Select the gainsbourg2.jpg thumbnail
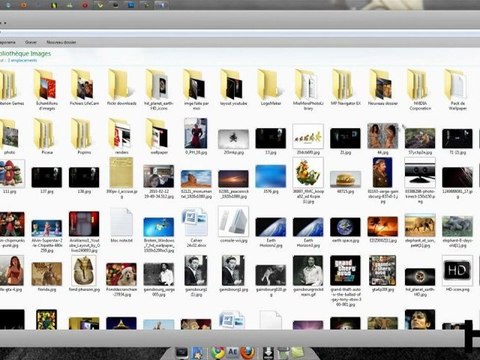 pyautogui.click(x=233, y=270)
